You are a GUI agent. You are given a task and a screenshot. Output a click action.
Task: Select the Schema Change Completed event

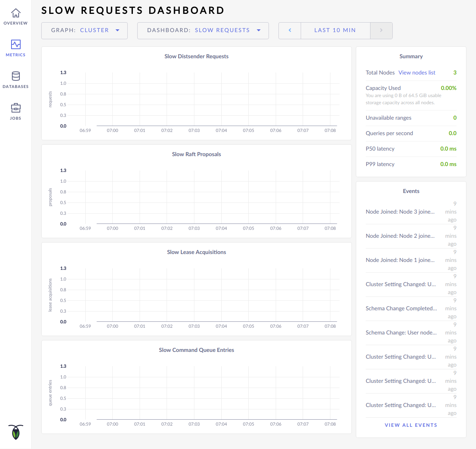(401, 308)
